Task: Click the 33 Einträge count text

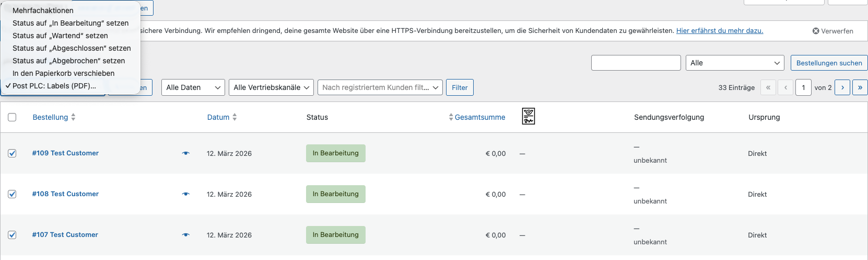Action: coord(736,87)
